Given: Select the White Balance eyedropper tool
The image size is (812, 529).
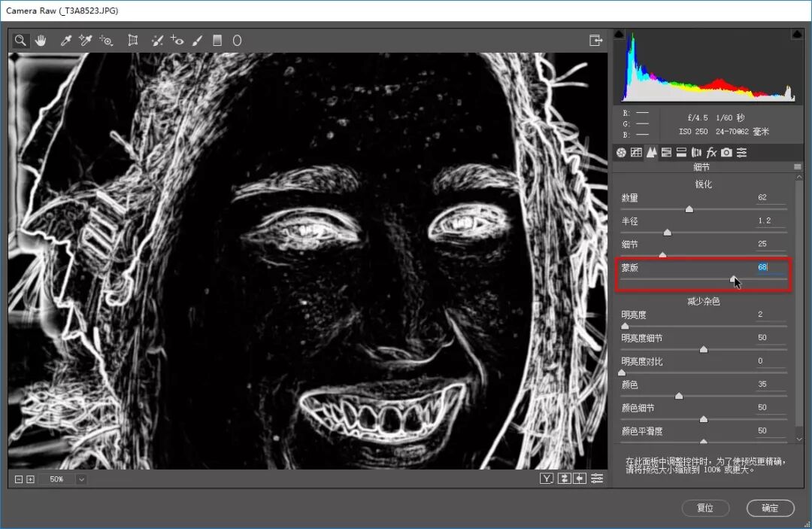Looking at the screenshot, I should (x=65, y=41).
